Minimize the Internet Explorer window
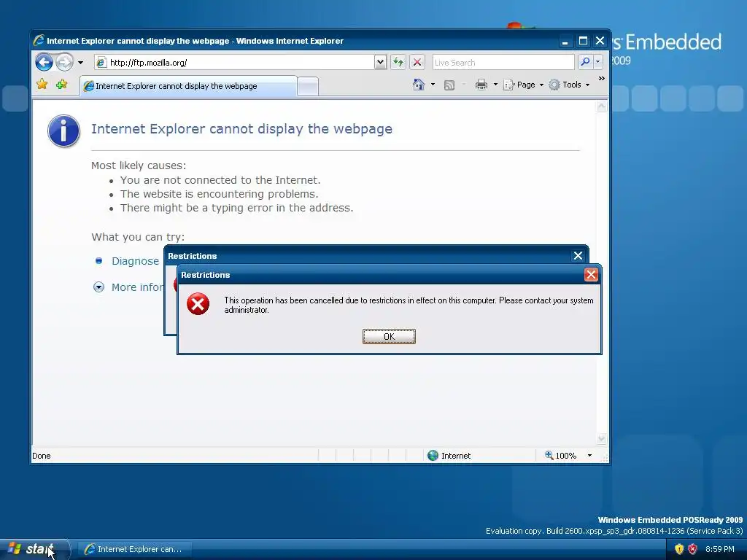Viewport: 747px width, 560px height. tap(565, 41)
